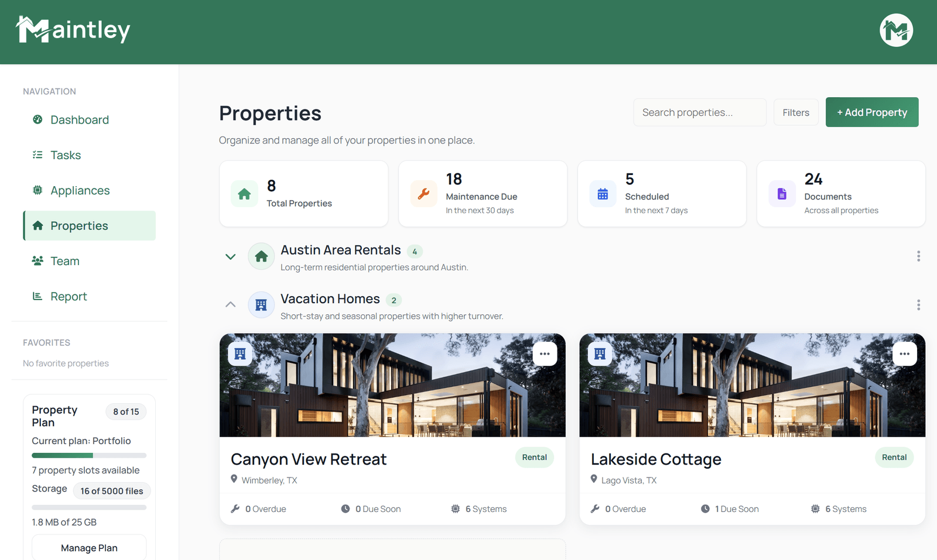Click Canyon View Retreat Due Soon clock icon
Image resolution: width=937 pixels, height=560 pixels.
click(x=346, y=509)
